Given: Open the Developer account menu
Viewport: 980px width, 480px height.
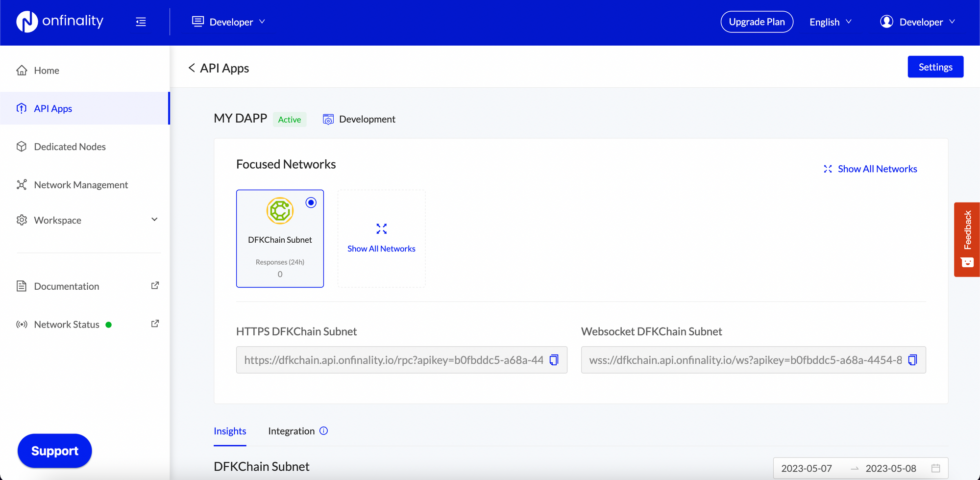Looking at the screenshot, I should click(x=918, y=22).
